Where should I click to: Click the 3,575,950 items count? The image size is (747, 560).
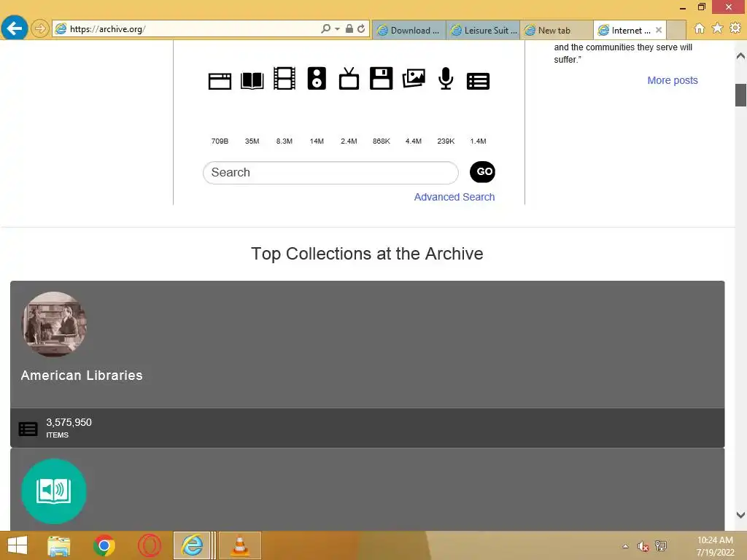[x=69, y=422]
